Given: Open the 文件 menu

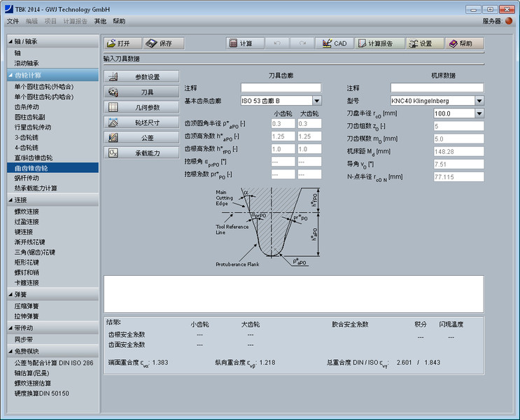Looking at the screenshot, I should [13, 21].
